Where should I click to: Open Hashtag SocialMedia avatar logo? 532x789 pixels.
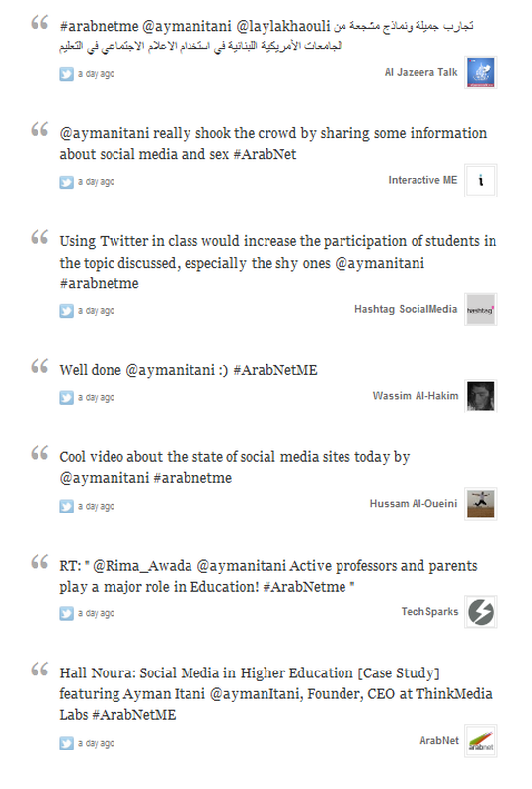(481, 309)
